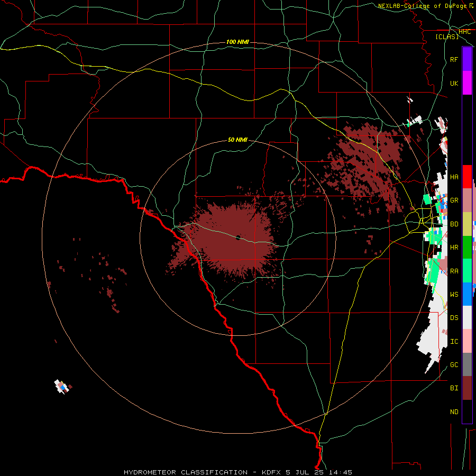
Task: Click the ND legend label
Action: tap(454, 411)
